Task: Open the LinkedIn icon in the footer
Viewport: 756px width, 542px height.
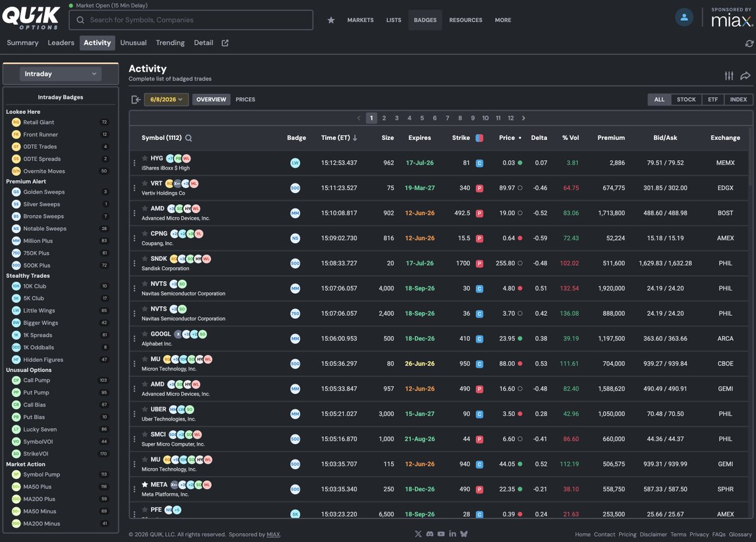Action: coord(452,534)
